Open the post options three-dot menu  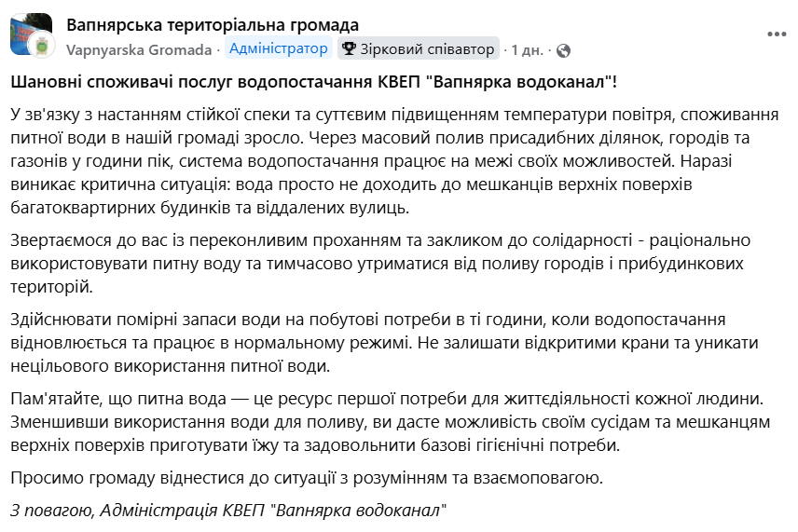pos(777,34)
